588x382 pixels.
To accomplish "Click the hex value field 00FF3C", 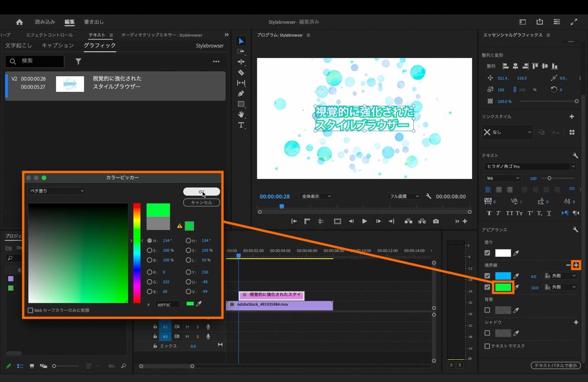I will pyautogui.click(x=167, y=305).
